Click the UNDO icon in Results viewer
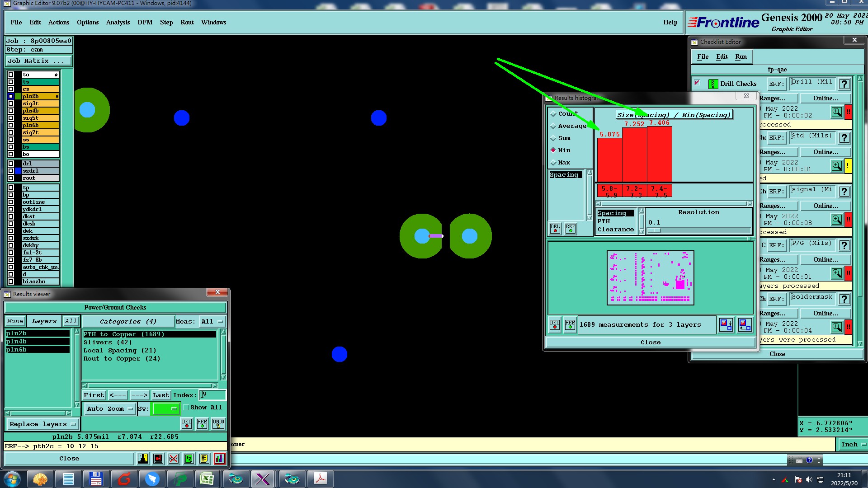The width and height of the screenshot is (868, 488). 218,424
